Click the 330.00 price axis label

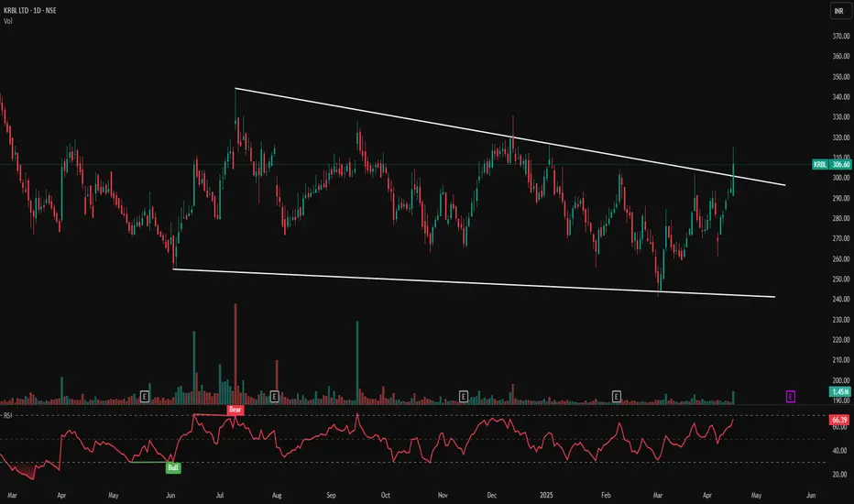click(x=841, y=117)
